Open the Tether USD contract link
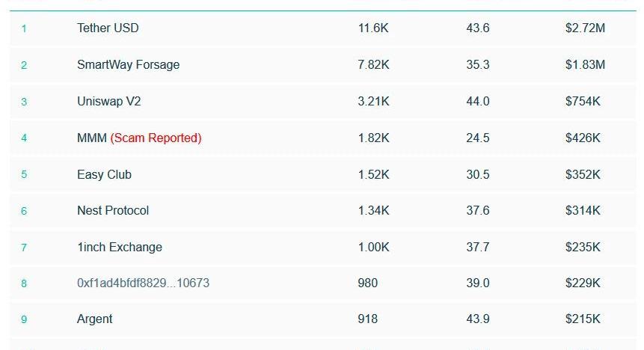The width and height of the screenshot is (644, 350). 108,28
